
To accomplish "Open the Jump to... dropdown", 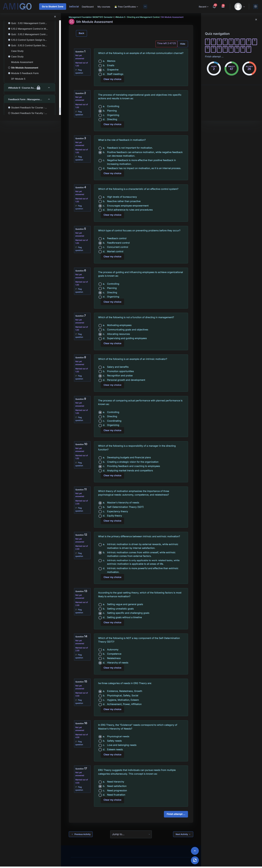I will [131, 834].
